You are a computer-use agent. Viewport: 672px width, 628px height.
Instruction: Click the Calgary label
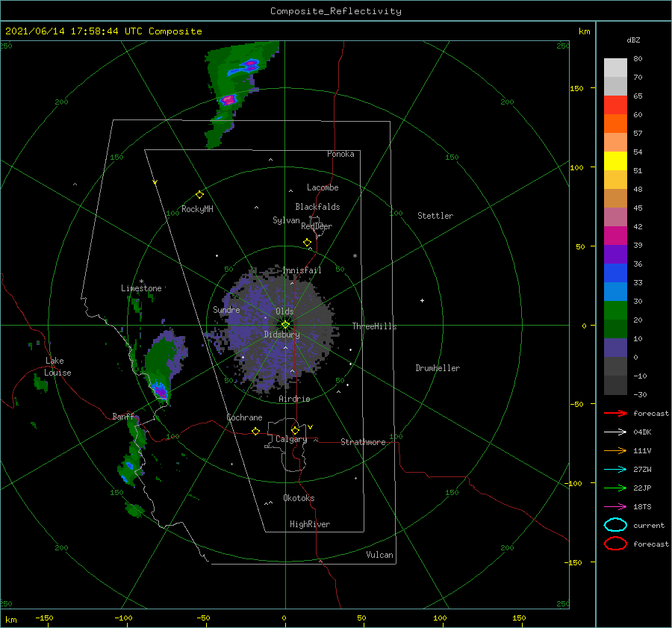click(291, 439)
